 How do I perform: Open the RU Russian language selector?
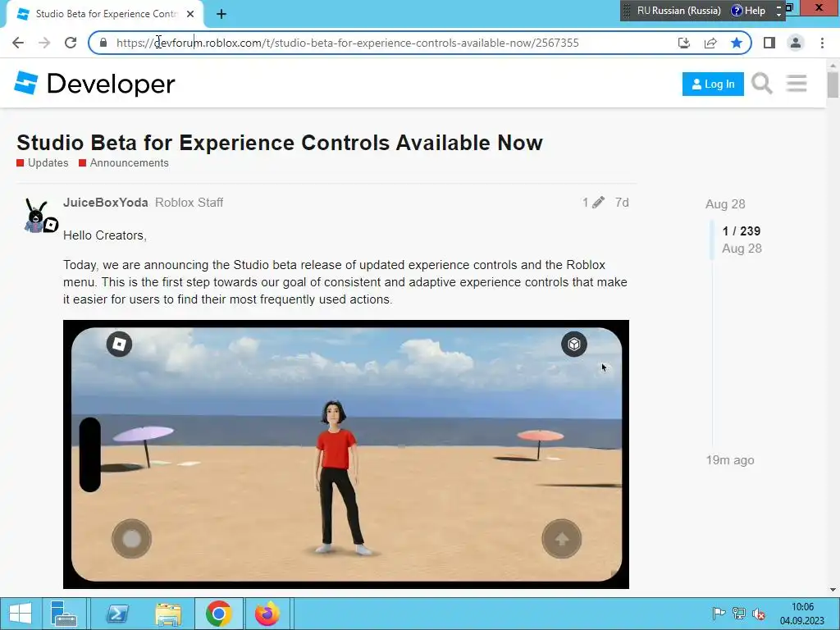[678, 11]
